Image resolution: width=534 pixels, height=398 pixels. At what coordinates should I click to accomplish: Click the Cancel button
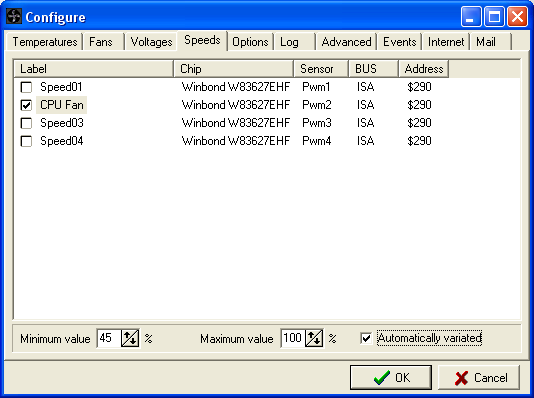tap(479, 378)
